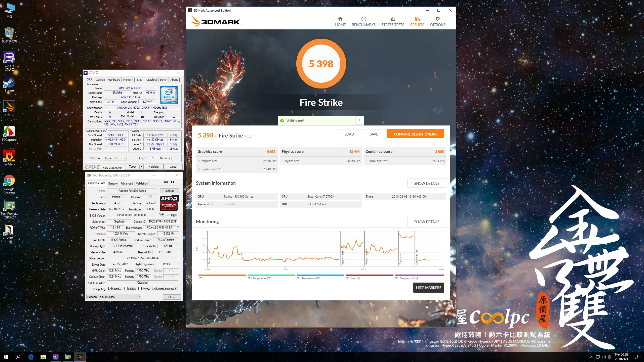Click Bus Interface question mark in GPU-Z
Image resolution: width=644 pixels, height=362 pixels.
pos(178,228)
